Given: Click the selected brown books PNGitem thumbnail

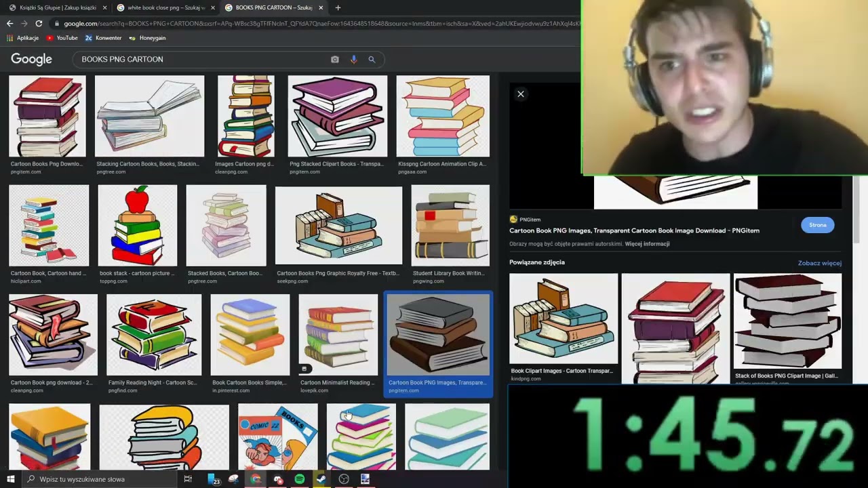Looking at the screenshot, I should 438,335.
